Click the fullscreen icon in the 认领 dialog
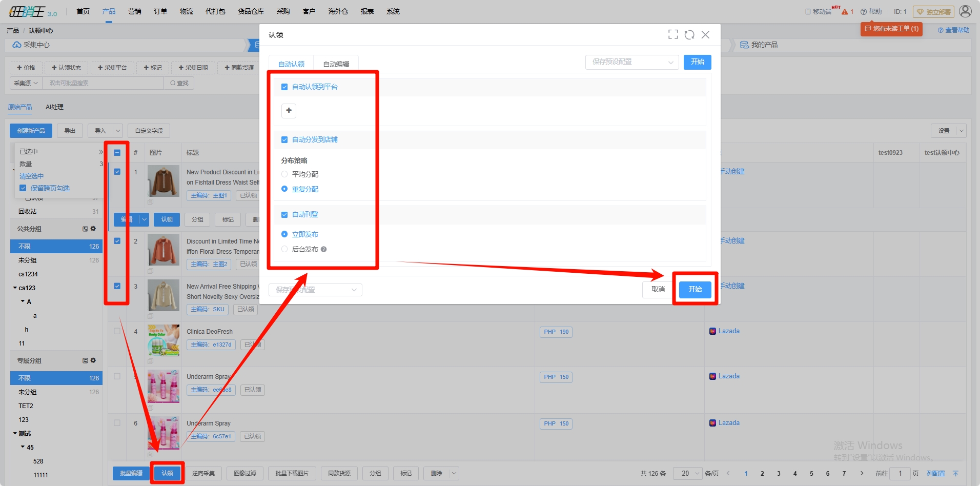Viewport: 980px width, 486px height. click(x=673, y=34)
